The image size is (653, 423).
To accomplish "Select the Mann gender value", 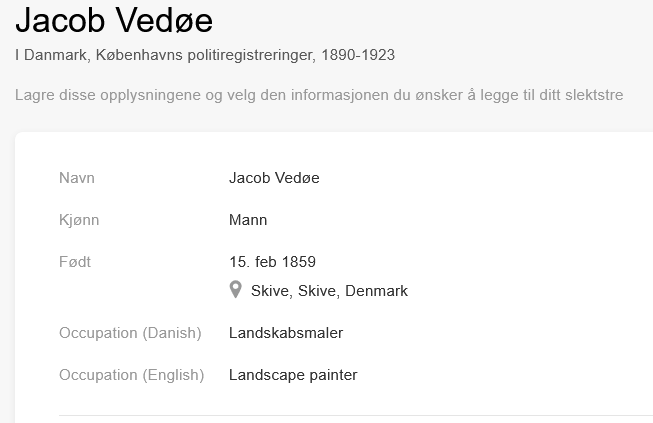I will [x=248, y=220].
